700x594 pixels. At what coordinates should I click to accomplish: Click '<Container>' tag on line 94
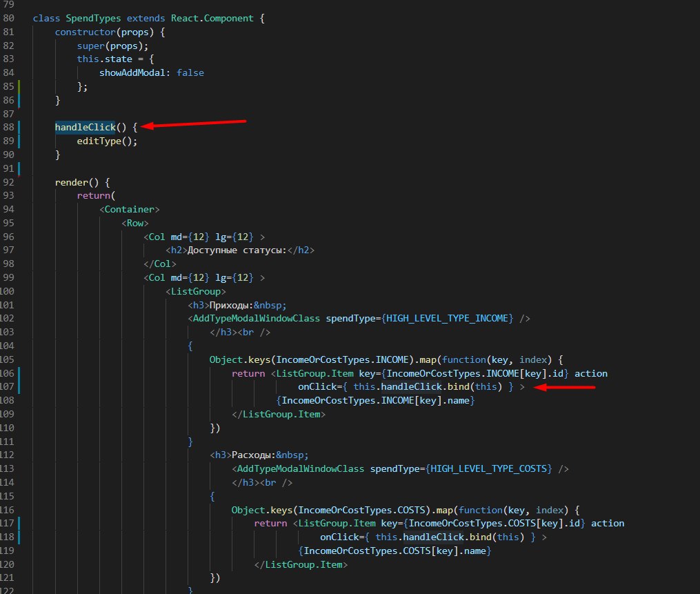(130, 210)
